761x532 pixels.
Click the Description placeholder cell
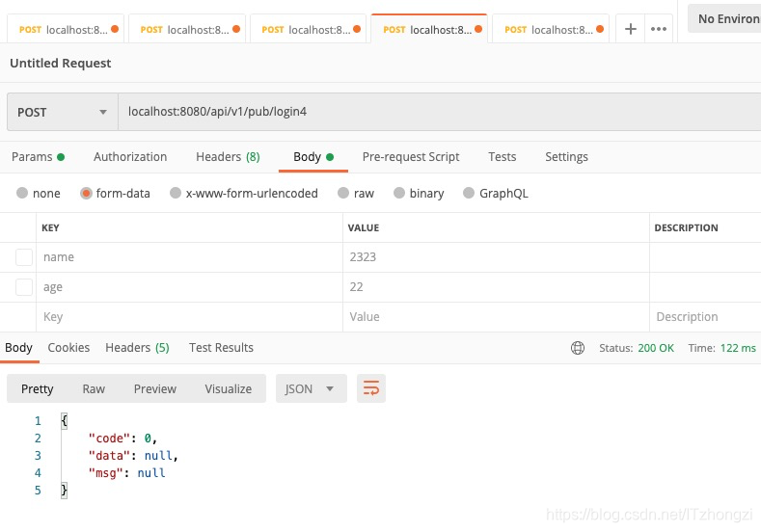(x=706, y=317)
